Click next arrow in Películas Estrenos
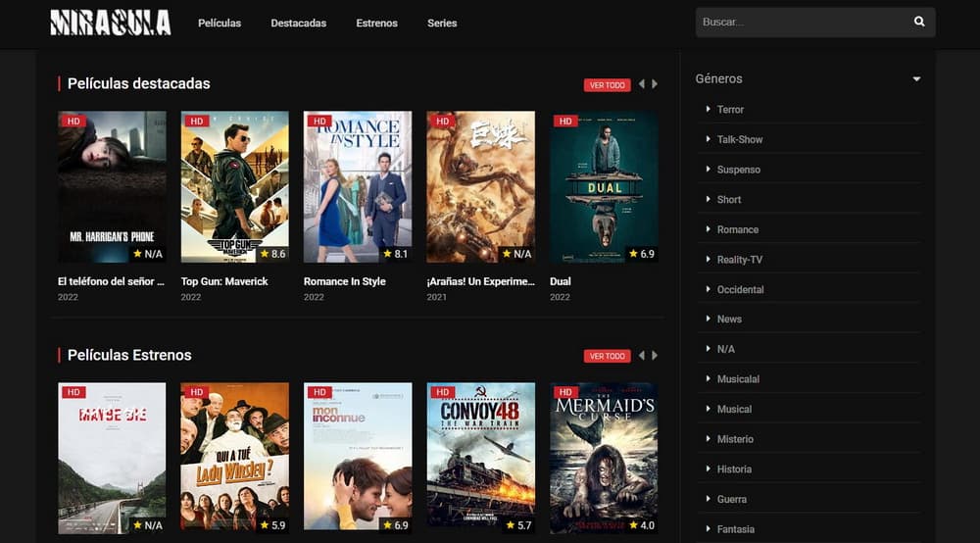Viewport: 980px width, 543px height. (655, 356)
